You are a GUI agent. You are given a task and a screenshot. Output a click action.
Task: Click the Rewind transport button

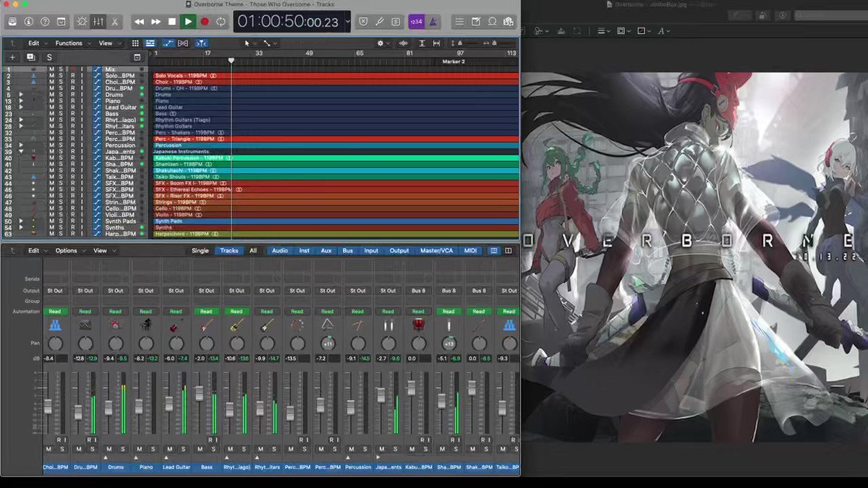click(139, 22)
